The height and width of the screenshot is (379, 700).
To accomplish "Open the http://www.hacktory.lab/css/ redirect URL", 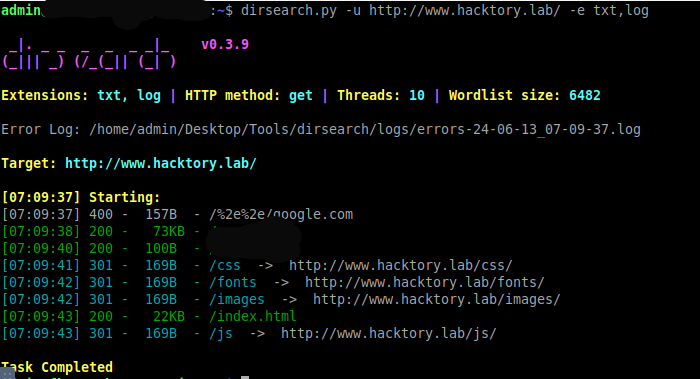I will (x=400, y=265).
